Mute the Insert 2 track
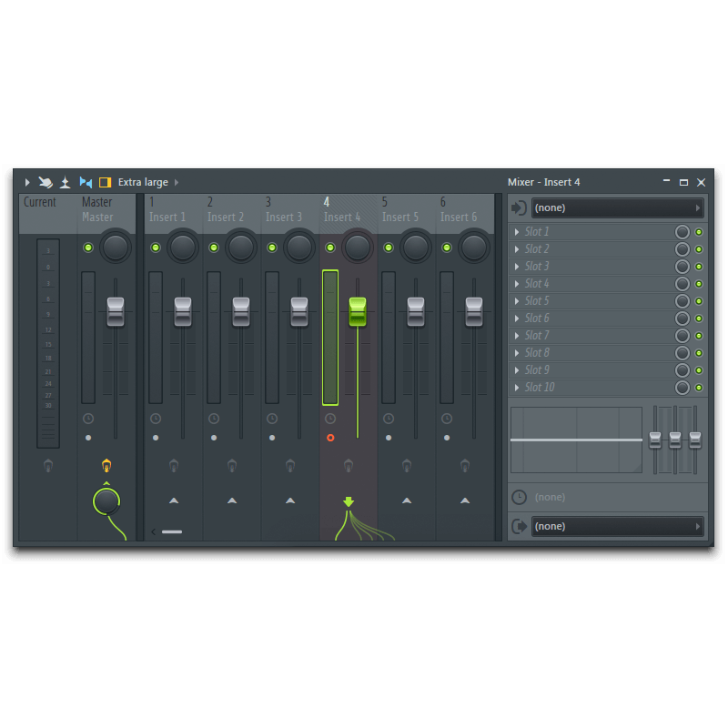 pyautogui.click(x=213, y=247)
